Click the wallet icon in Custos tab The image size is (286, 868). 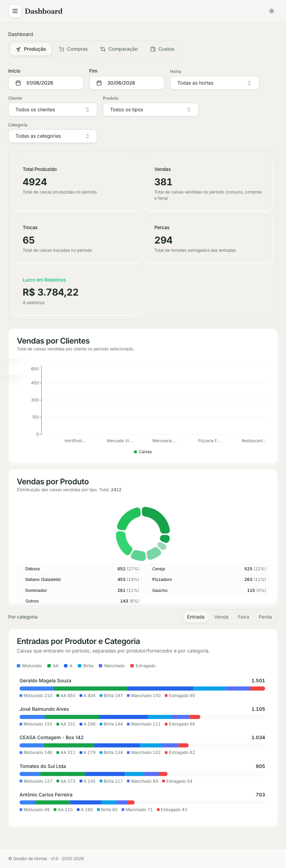click(153, 49)
